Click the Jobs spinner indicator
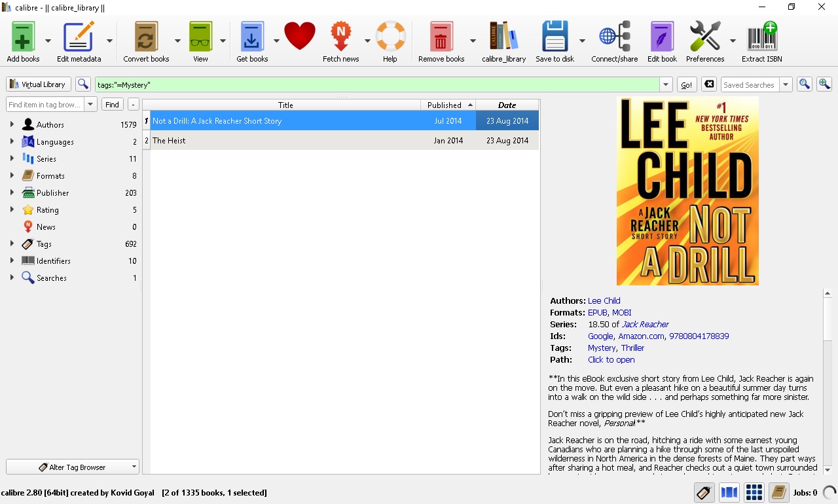 [829, 493]
